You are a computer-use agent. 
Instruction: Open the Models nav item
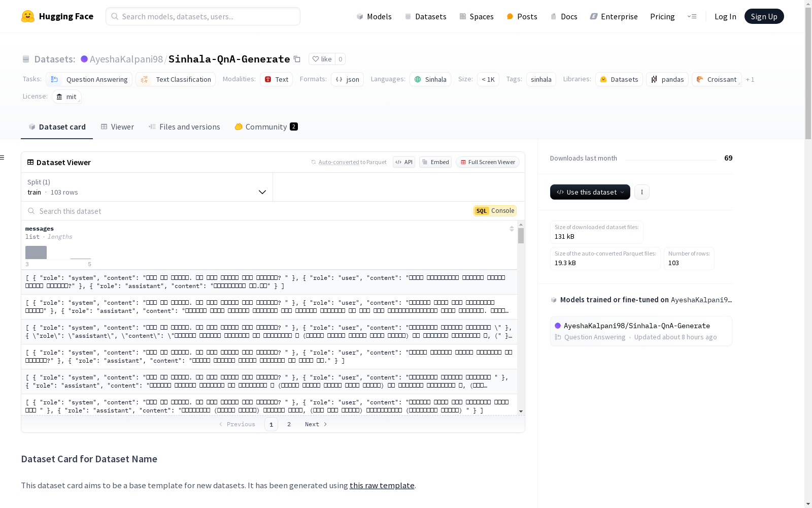coord(374,16)
